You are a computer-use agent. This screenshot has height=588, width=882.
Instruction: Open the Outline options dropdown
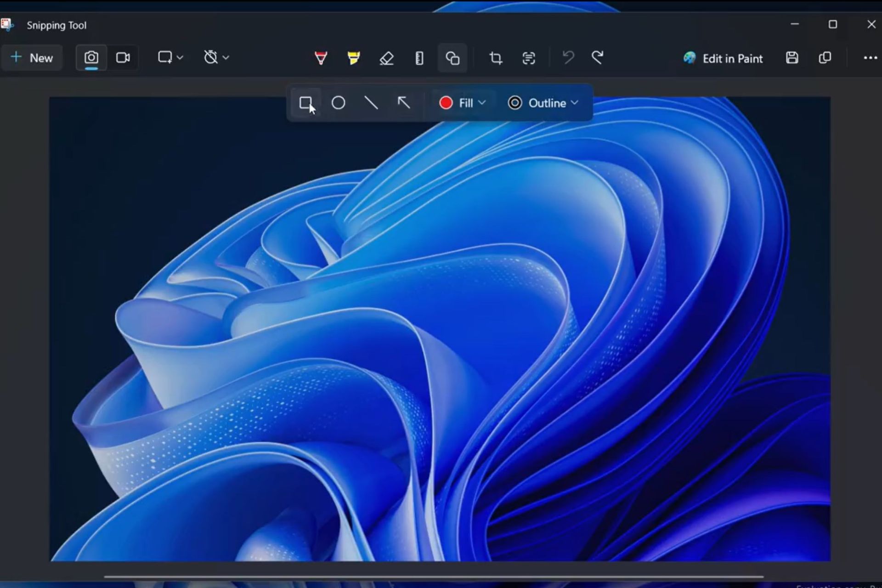543,103
